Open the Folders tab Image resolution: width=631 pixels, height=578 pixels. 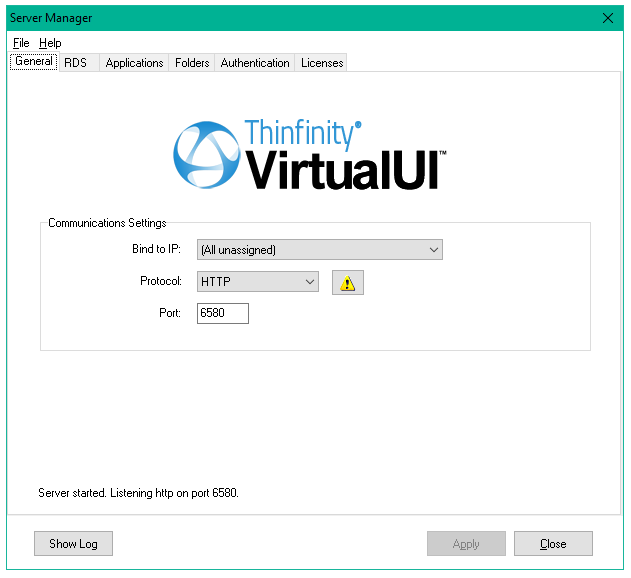(192, 63)
